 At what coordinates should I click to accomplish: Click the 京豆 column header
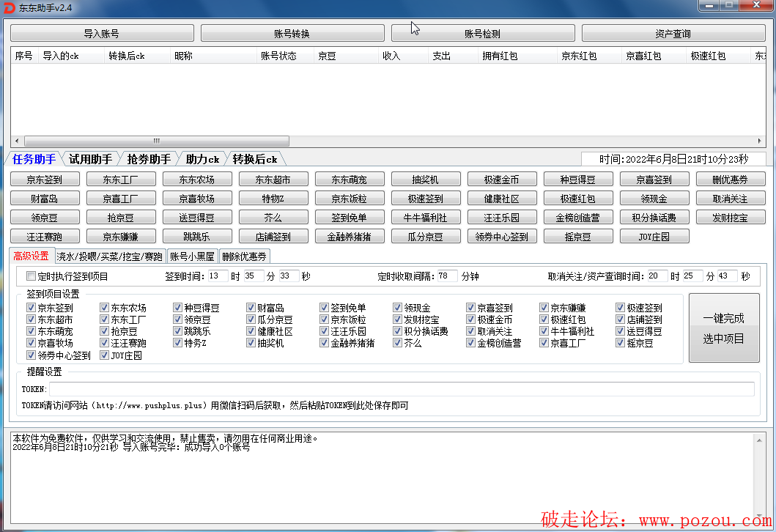coord(345,56)
